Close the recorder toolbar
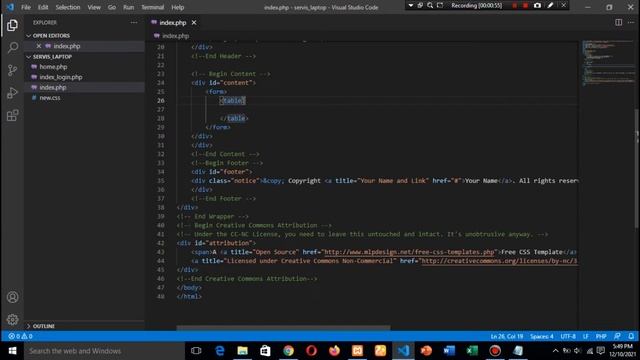 click(563, 5)
